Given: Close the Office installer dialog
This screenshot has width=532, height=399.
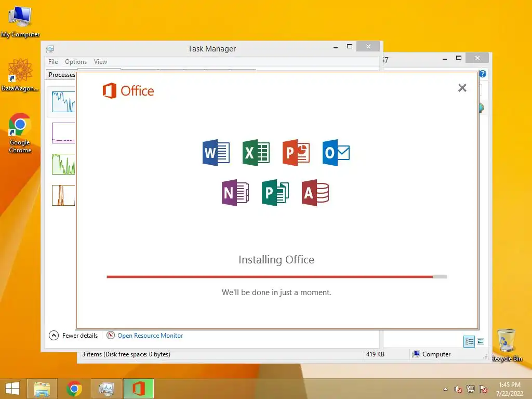Looking at the screenshot, I should (x=462, y=88).
